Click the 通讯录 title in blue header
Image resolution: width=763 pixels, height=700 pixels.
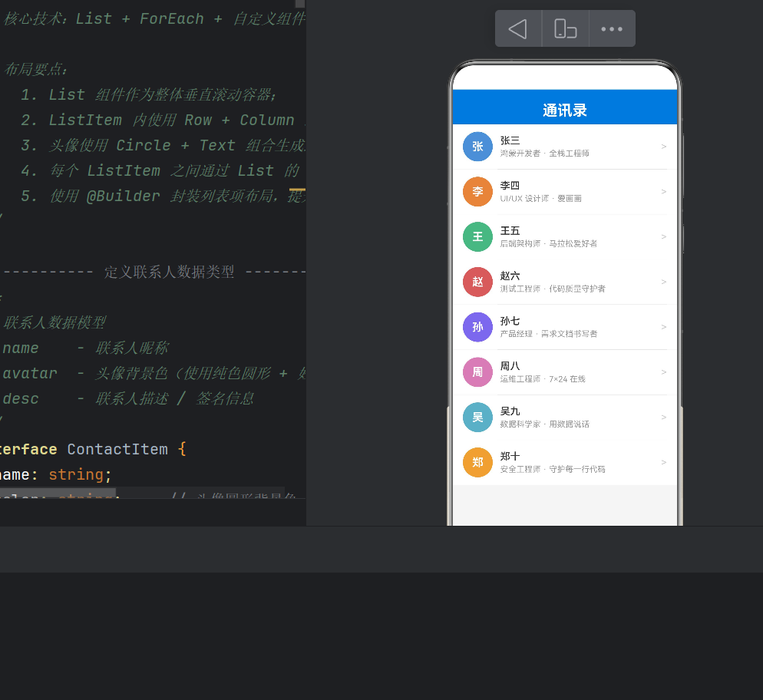tap(564, 111)
